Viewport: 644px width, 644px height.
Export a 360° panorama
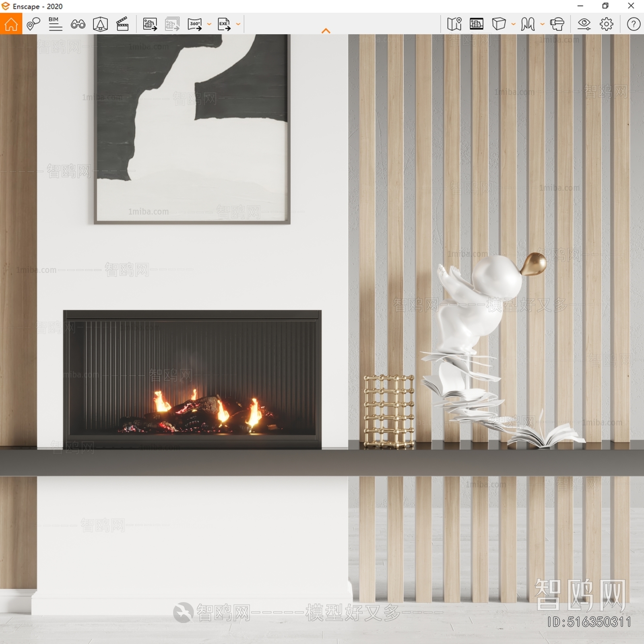pyautogui.click(x=195, y=24)
